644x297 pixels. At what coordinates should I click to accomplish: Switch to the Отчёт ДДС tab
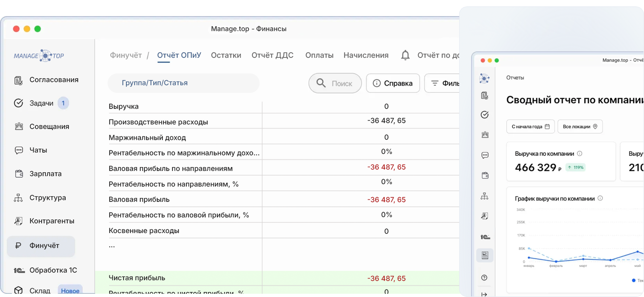(272, 55)
